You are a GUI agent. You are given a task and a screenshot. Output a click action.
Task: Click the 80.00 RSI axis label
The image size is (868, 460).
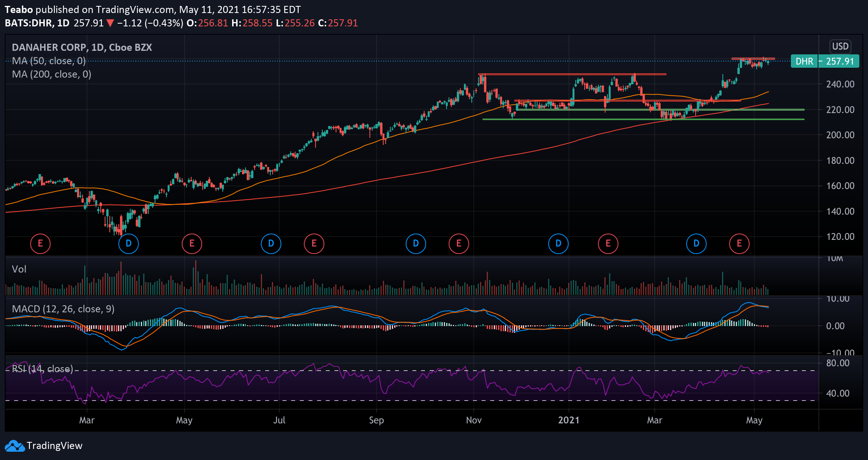(838, 363)
